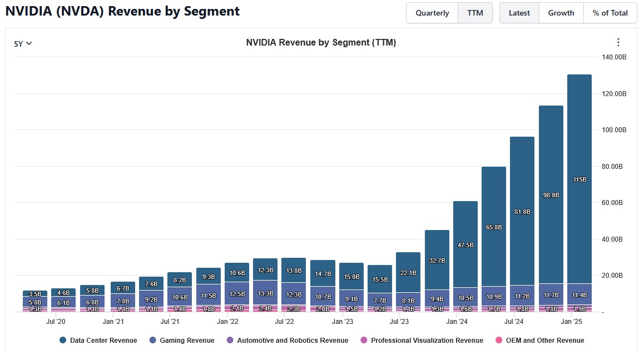
Task: Click the Jul '20 axis label
Action: [56, 321]
